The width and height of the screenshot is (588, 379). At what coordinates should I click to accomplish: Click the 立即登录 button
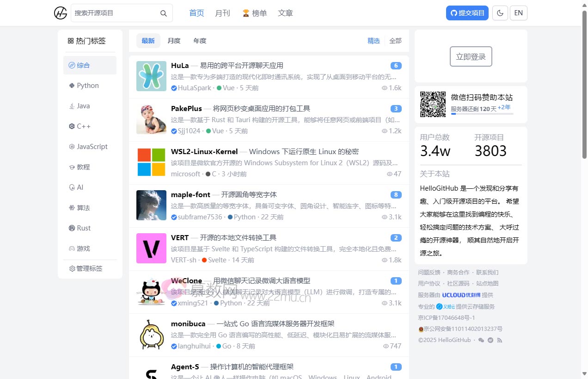[x=471, y=56]
